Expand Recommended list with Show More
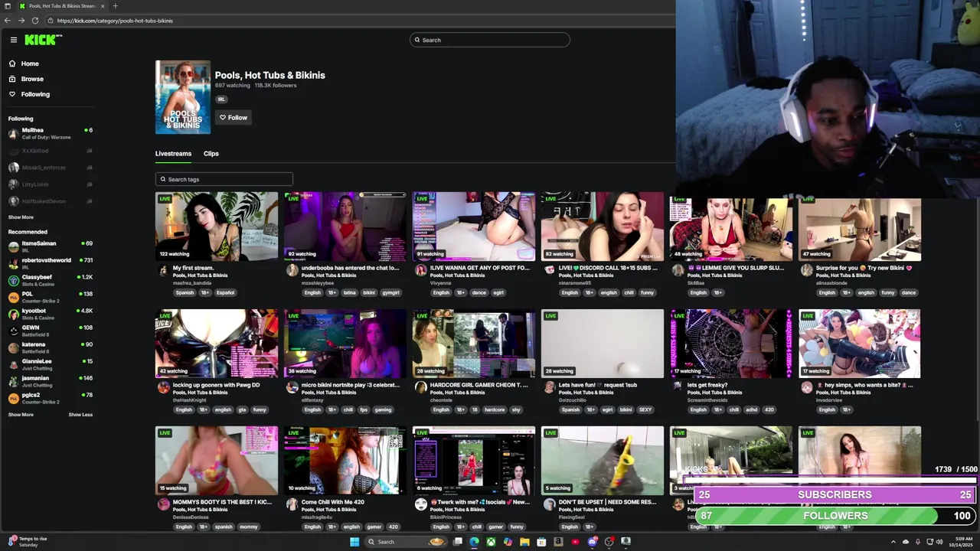Viewport: 980px width, 551px height. coord(21,415)
